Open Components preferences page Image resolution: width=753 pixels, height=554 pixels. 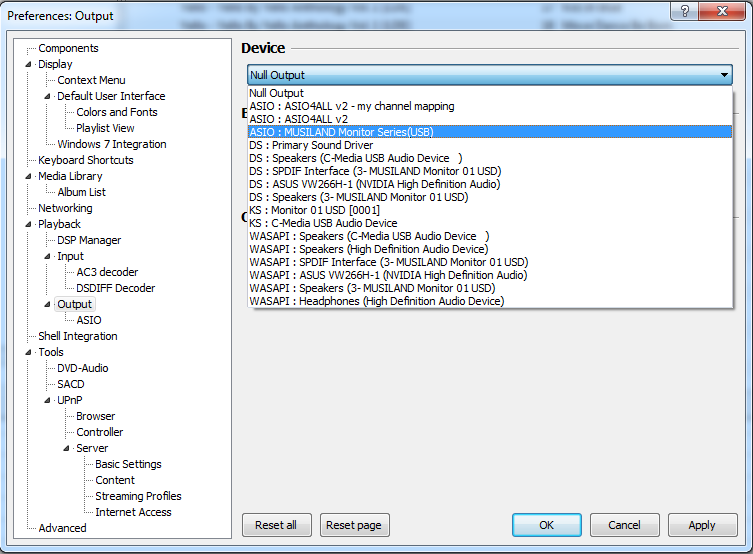point(68,48)
